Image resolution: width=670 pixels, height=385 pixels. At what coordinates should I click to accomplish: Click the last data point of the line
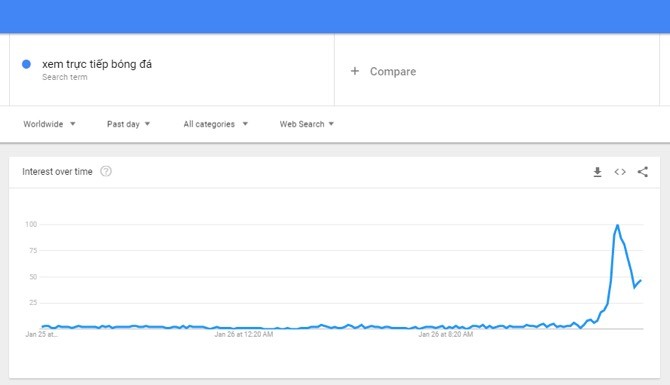(x=641, y=281)
